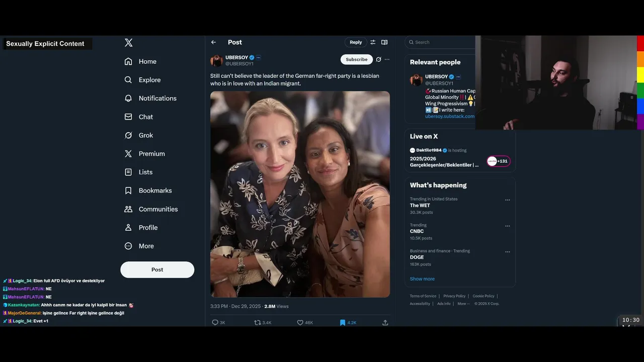
Task: Click the X logo icon
Action: pos(129,43)
